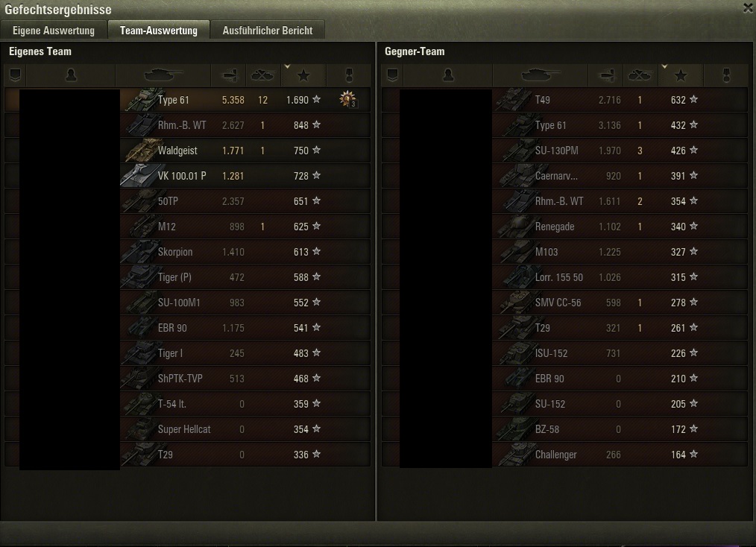Open the Ausführlicher Bericht tab
Image resolution: width=756 pixels, height=547 pixels.
click(x=268, y=31)
